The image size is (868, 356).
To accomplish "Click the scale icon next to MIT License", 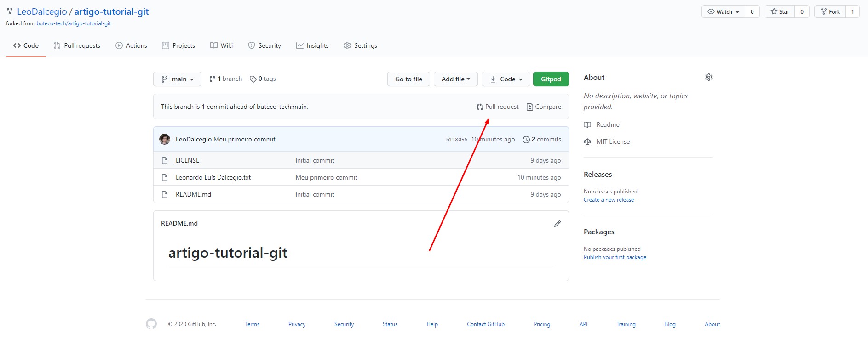I will pos(587,141).
